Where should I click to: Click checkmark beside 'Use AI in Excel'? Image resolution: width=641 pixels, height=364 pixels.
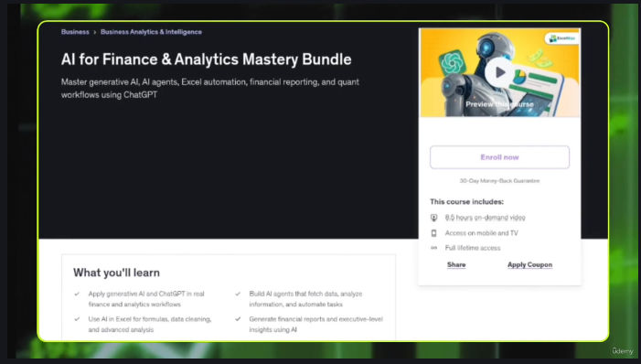click(77, 319)
